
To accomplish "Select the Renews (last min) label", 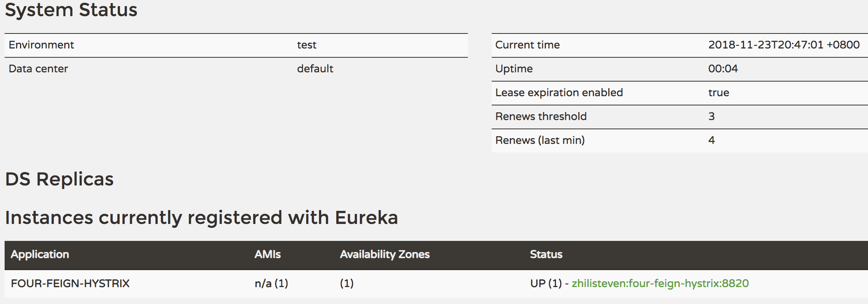I will click(x=539, y=140).
